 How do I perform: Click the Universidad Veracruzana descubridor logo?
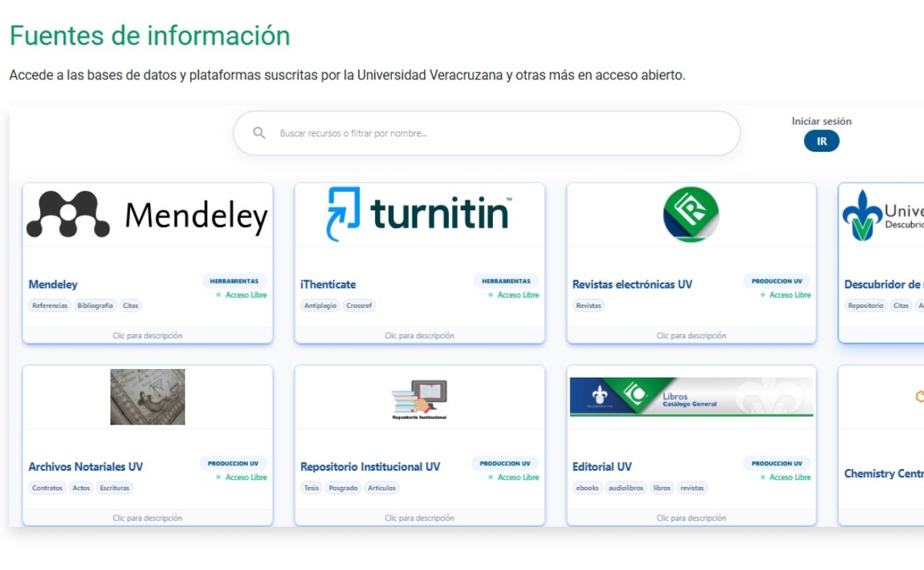click(x=882, y=216)
